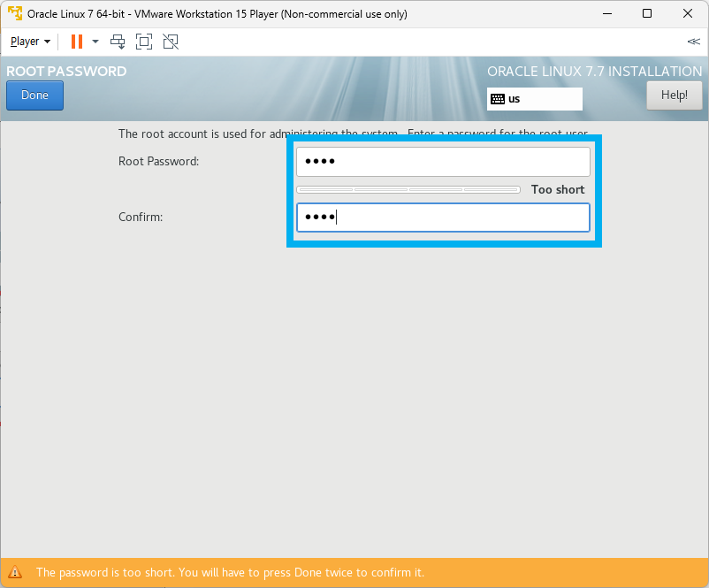This screenshot has height=588, width=709.
Task: Send Ctrl+Alt+Del to the VM
Action: pyautogui.click(x=118, y=42)
